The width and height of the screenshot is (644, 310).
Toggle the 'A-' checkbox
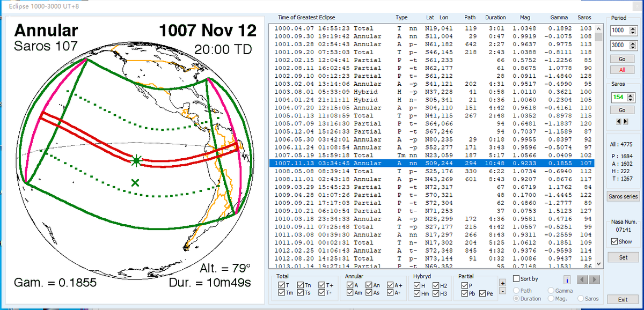click(x=389, y=293)
